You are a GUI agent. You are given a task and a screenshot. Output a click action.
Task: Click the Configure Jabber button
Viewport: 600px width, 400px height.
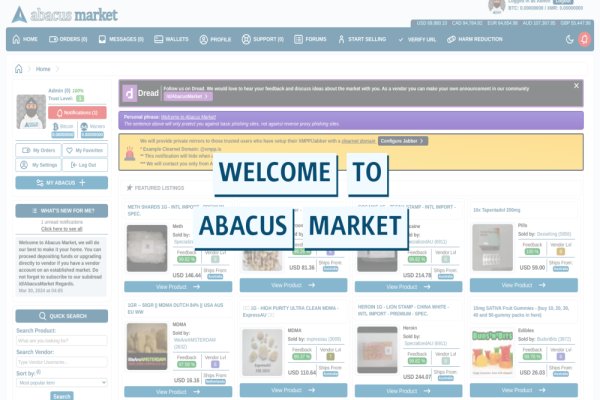point(403,141)
